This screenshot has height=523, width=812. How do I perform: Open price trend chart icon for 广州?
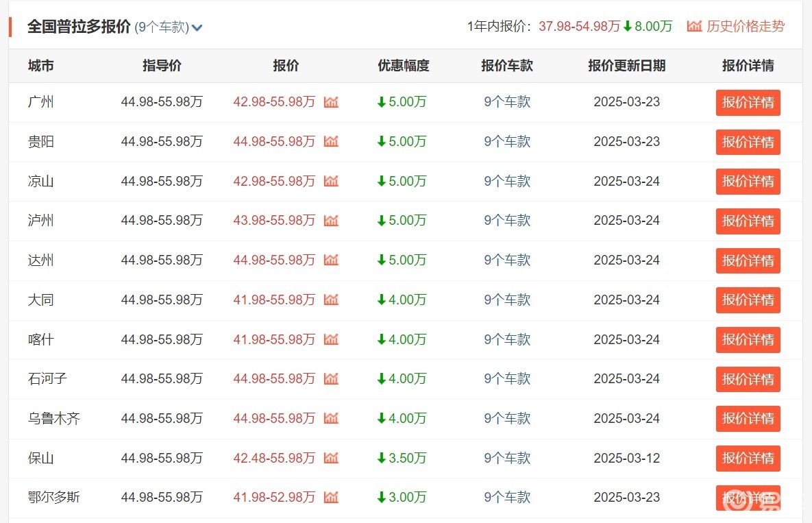pos(331,102)
